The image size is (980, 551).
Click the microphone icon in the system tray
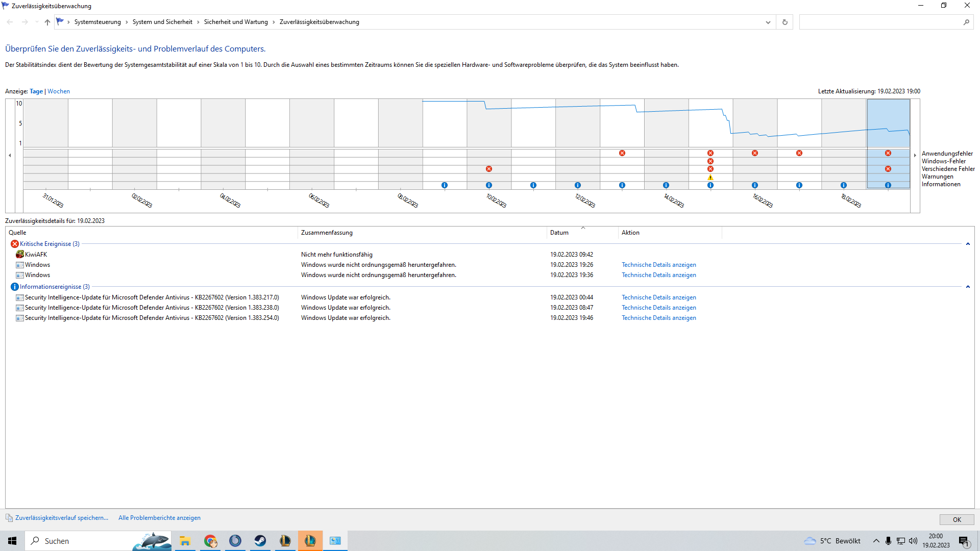tap(888, 541)
